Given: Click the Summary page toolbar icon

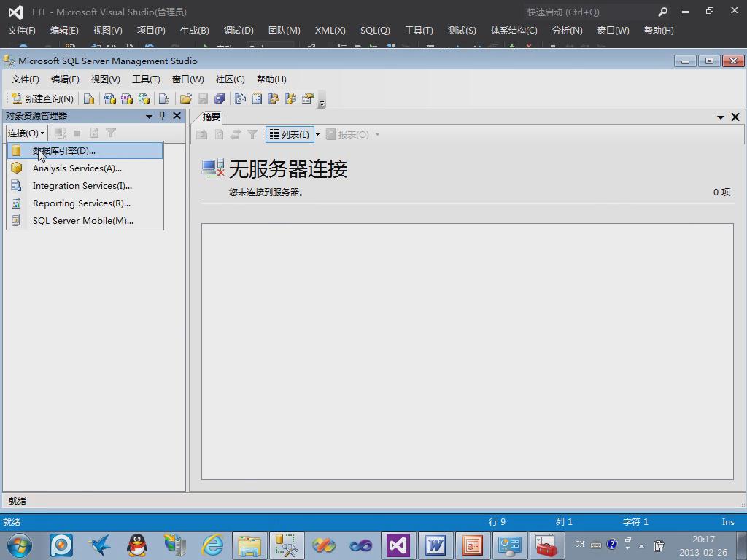Looking at the screenshot, I should tap(258, 98).
